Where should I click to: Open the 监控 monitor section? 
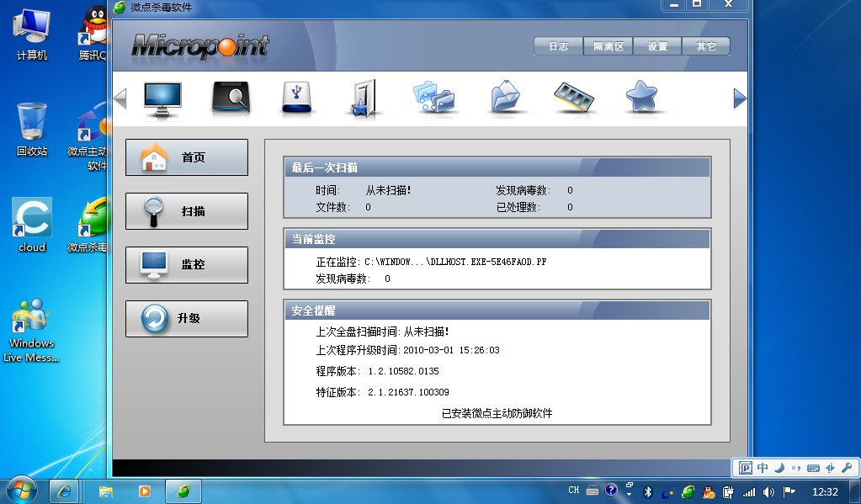(187, 265)
